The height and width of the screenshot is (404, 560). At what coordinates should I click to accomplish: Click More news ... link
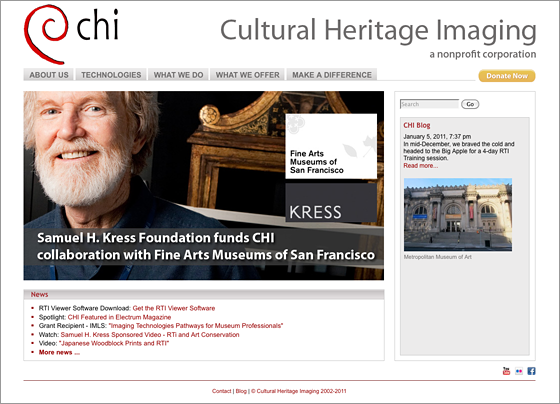(59, 352)
